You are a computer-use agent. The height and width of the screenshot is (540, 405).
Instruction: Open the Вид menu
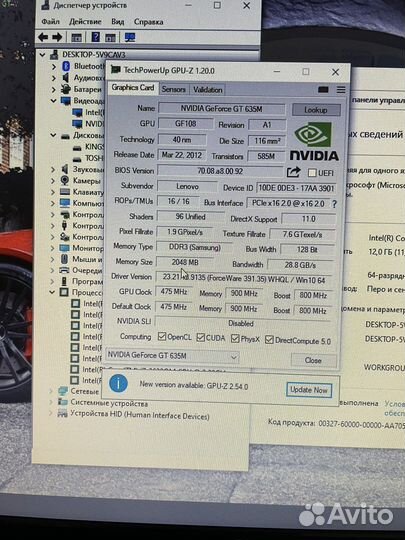click(x=117, y=22)
